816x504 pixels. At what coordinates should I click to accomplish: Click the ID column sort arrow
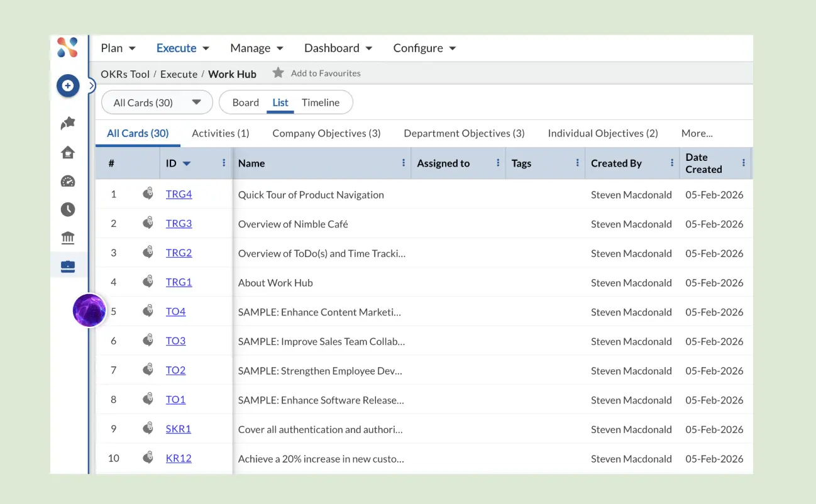point(187,163)
